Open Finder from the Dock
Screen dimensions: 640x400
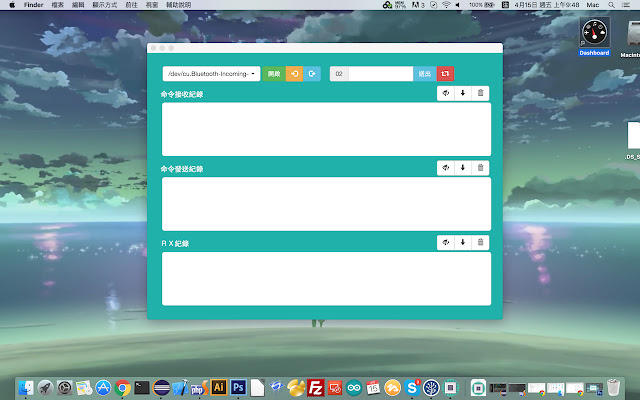pos(26,387)
